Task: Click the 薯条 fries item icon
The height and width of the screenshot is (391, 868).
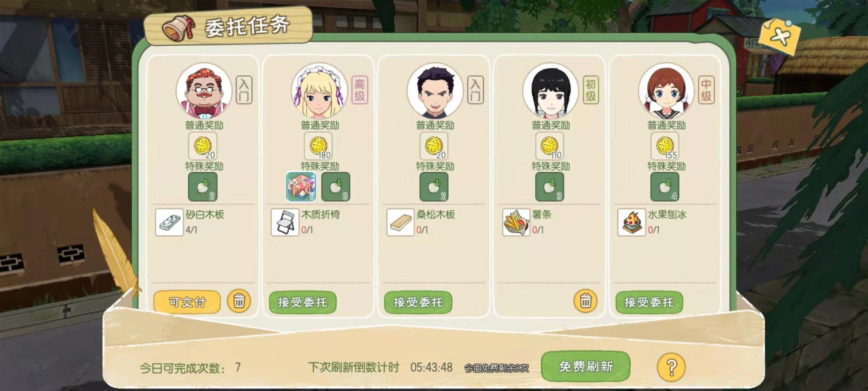Action: click(x=516, y=222)
